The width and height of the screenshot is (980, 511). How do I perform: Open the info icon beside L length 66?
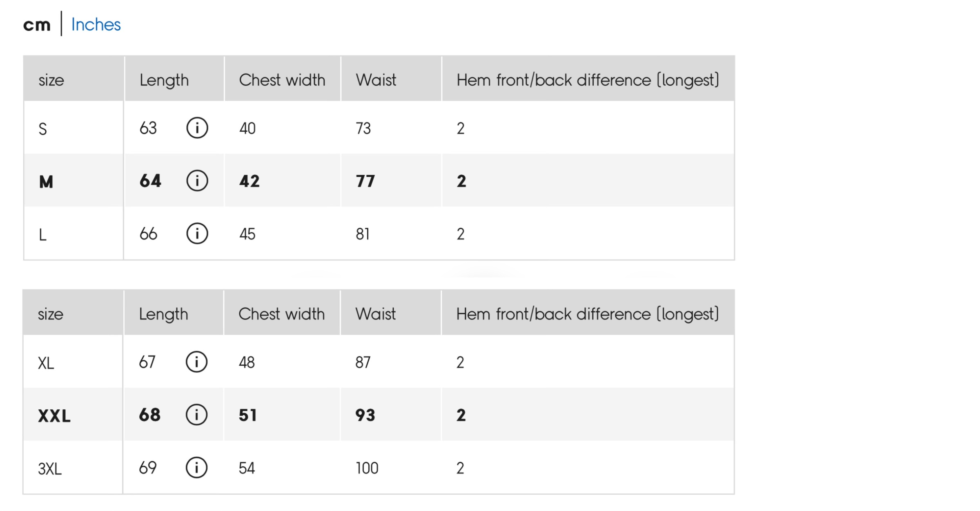pyautogui.click(x=197, y=233)
